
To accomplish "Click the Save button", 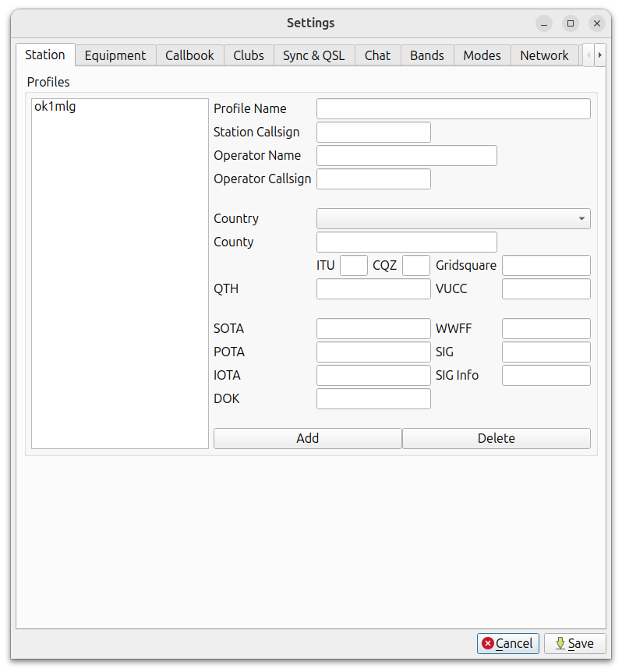I will 574,643.
